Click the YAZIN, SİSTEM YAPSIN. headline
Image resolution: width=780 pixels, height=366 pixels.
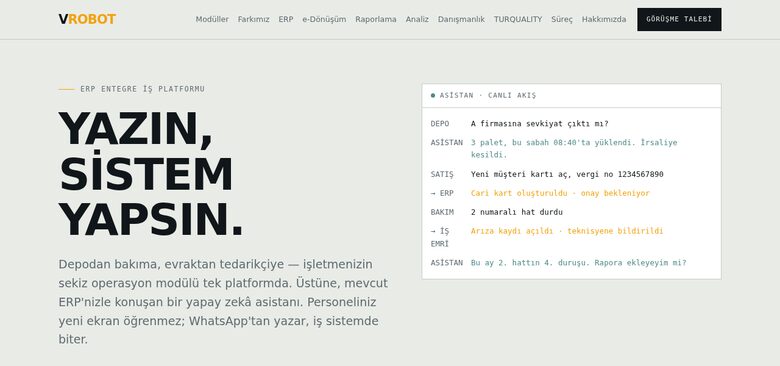pos(151,173)
